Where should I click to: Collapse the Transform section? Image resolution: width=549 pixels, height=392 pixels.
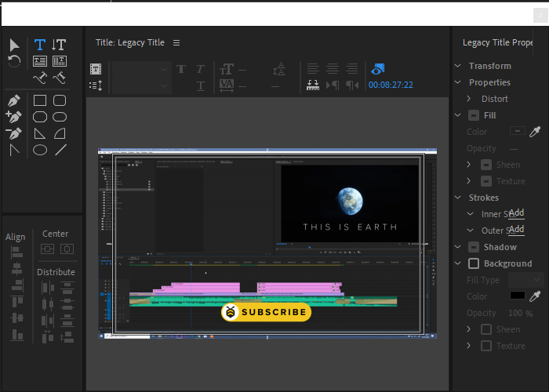458,66
